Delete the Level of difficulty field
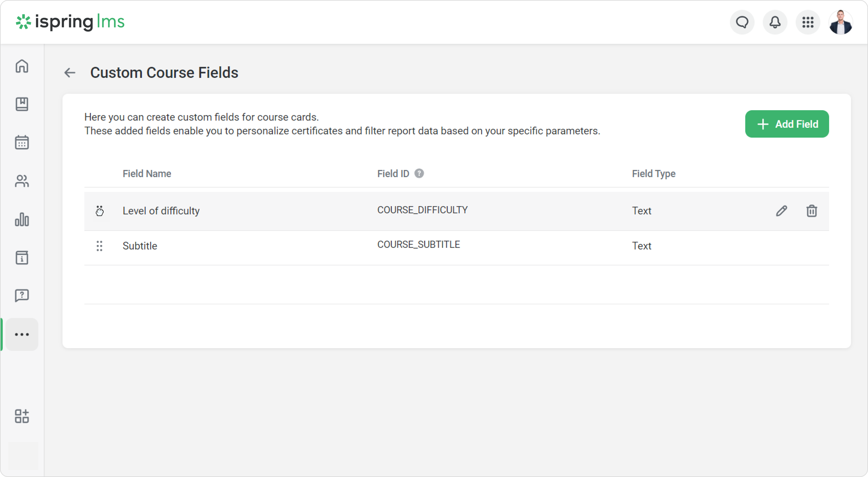 pos(812,211)
